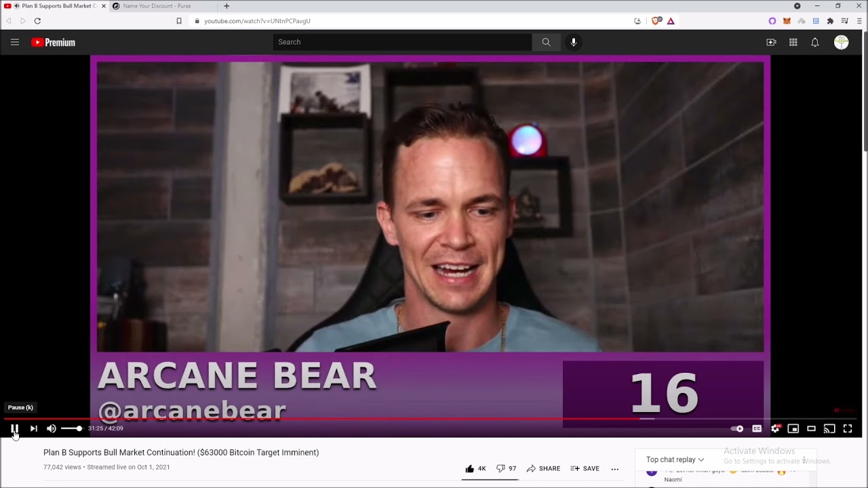Click the search magnifier button

tap(546, 42)
